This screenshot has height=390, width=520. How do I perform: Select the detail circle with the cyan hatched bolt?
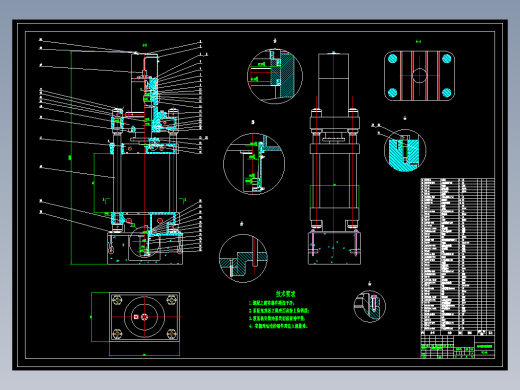405,150
